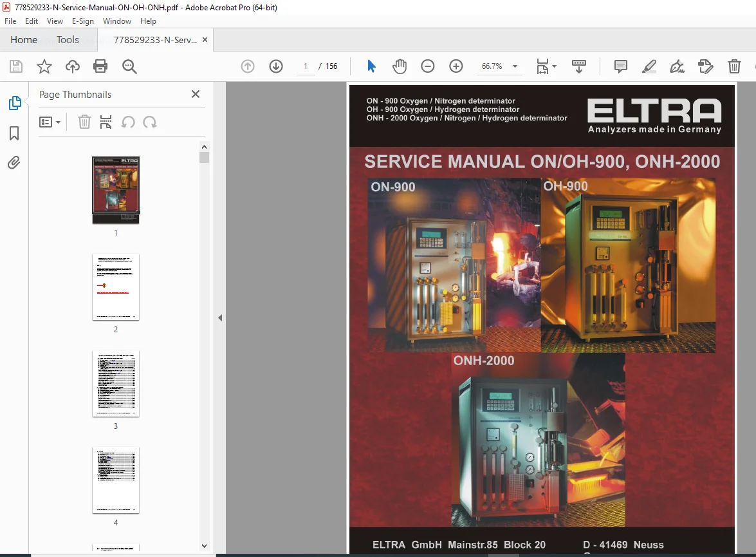
Task: Select page 1 thumbnail
Action: click(116, 190)
